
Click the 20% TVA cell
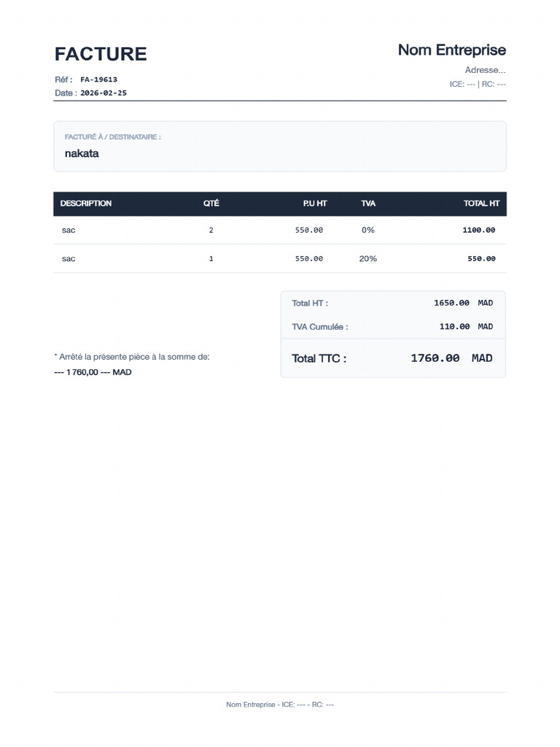click(367, 259)
